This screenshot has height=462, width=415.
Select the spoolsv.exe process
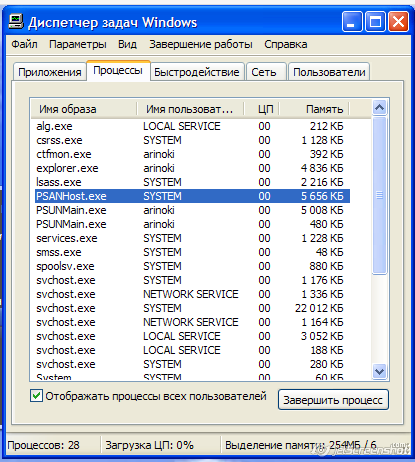(x=192, y=266)
